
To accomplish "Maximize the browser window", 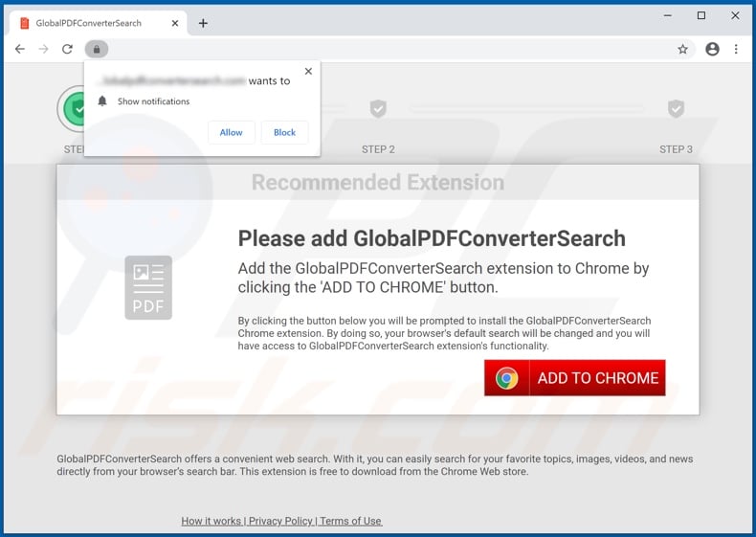I will [x=701, y=15].
